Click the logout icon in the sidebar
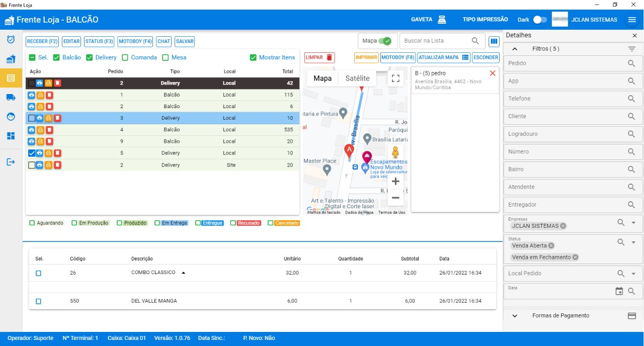 click(x=11, y=162)
